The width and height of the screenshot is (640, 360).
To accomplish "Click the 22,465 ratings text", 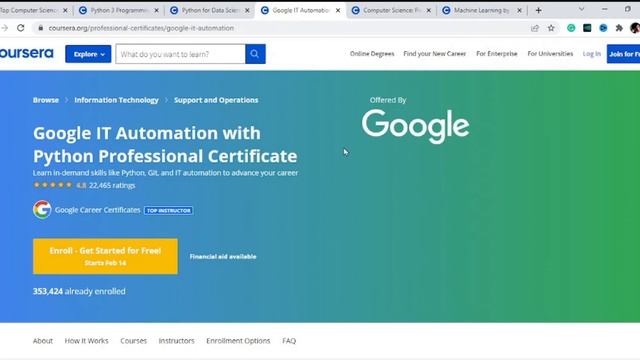I will [x=112, y=185].
